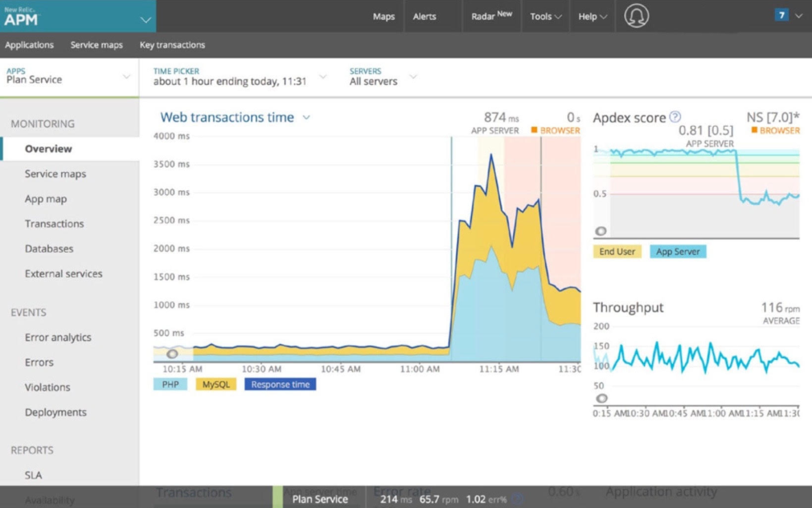Toggle the PHP series in the legend
The width and height of the screenshot is (812, 508).
click(x=169, y=384)
